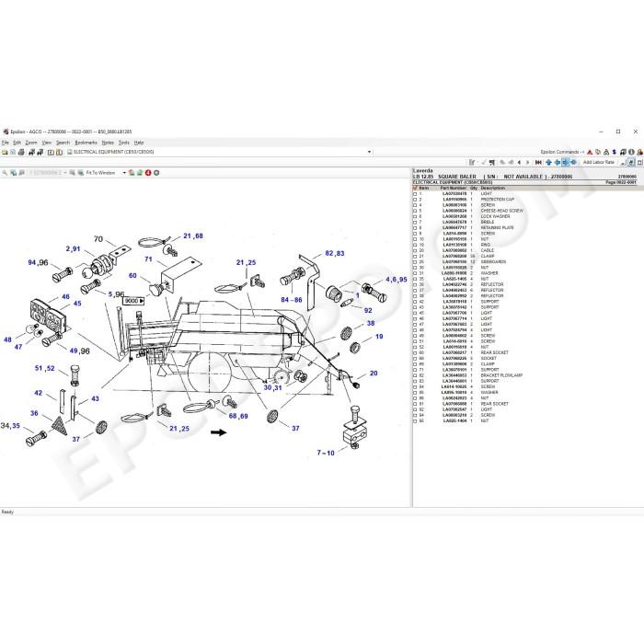Click the highlighted blue right arrow icon
644x644 pixels.
click(565, 163)
